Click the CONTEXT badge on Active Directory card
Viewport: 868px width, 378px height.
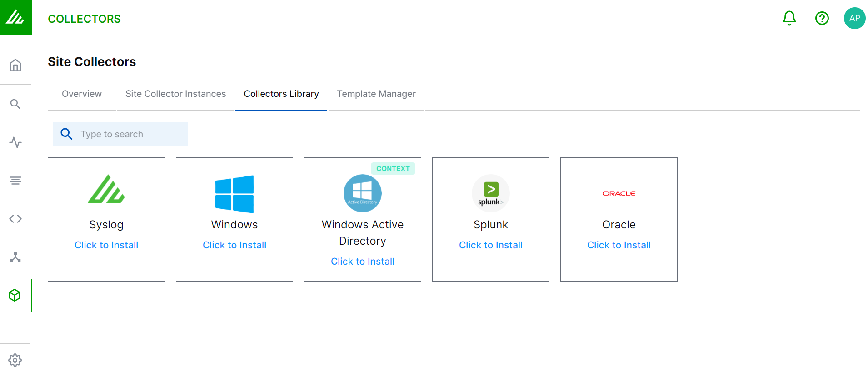coord(393,169)
